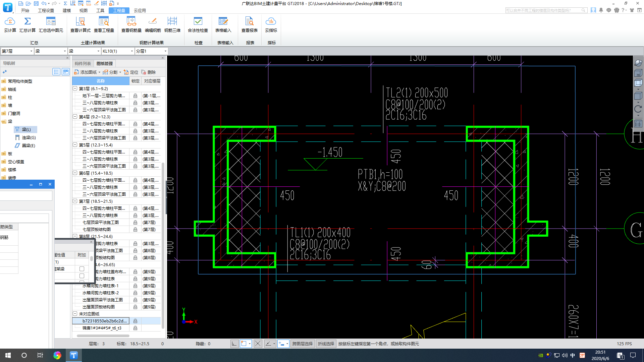The height and width of the screenshot is (362, 644).
Task: Toggle lock for b72318550eb2b6c2d drawing
Action: coord(135,321)
